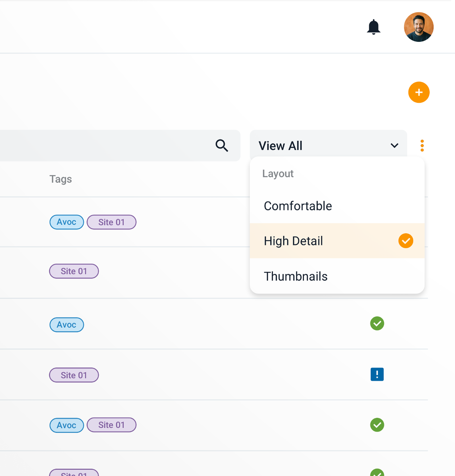Image resolution: width=455 pixels, height=476 pixels.
Task: Choose the Thumbnails layout option
Action: tap(337, 276)
